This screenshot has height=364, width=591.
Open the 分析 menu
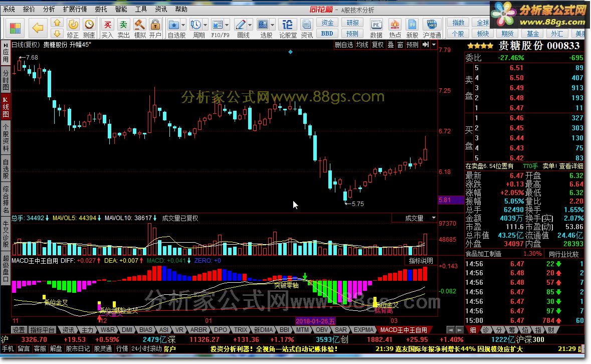click(49, 9)
